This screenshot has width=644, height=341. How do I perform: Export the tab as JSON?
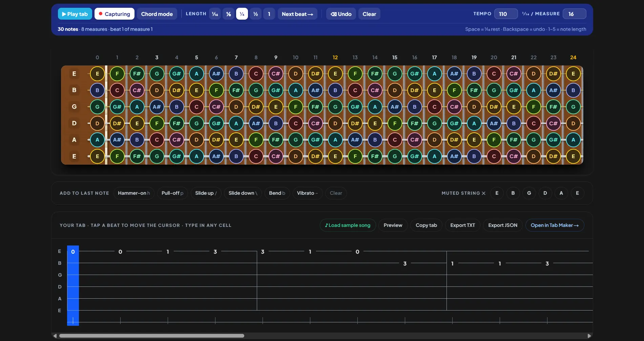pyautogui.click(x=503, y=225)
